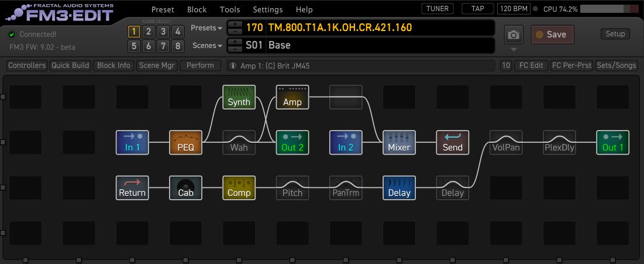Switch to scene 4
644x264 pixels.
tap(177, 32)
